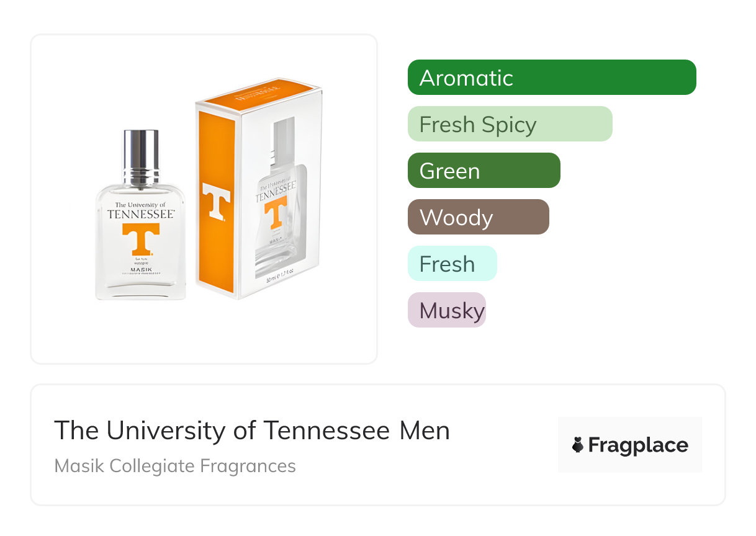Select the Fresh Spicy accord bar
The width and height of the screenshot is (756, 536).
pos(510,124)
